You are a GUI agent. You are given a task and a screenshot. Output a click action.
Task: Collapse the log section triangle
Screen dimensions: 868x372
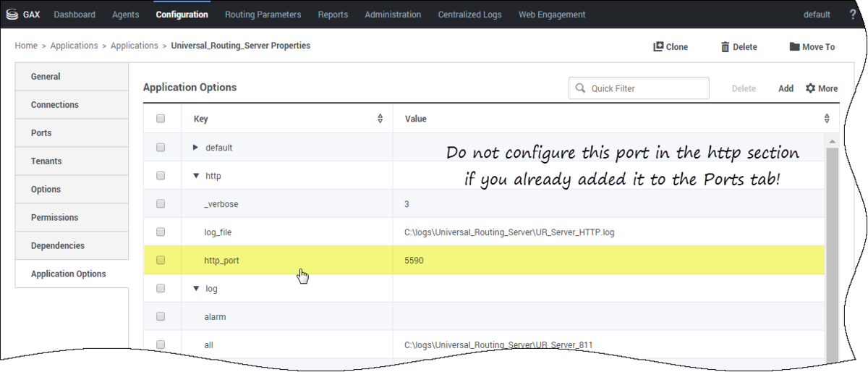[x=195, y=288]
